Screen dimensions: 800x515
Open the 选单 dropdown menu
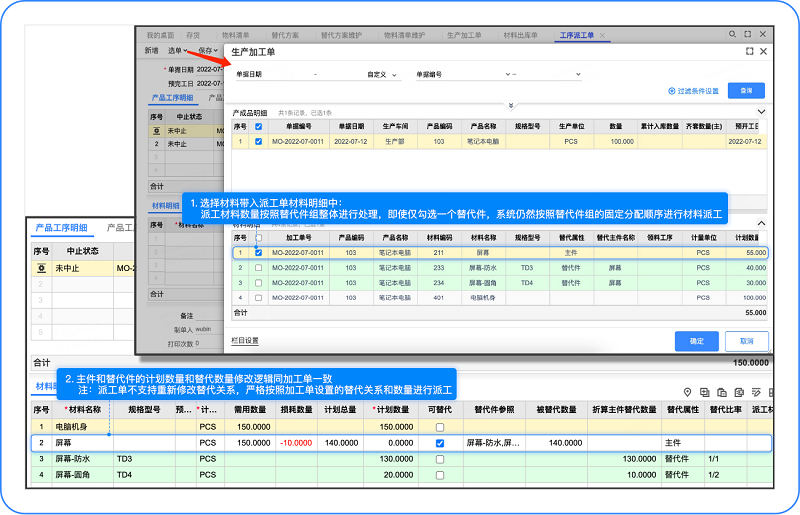(x=178, y=50)
